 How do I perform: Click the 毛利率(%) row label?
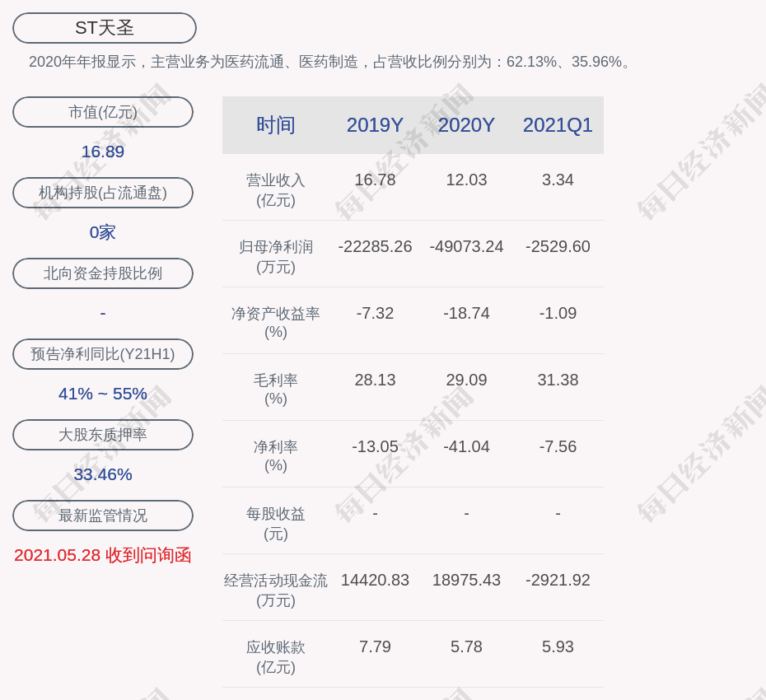click(x=276, y=390)
